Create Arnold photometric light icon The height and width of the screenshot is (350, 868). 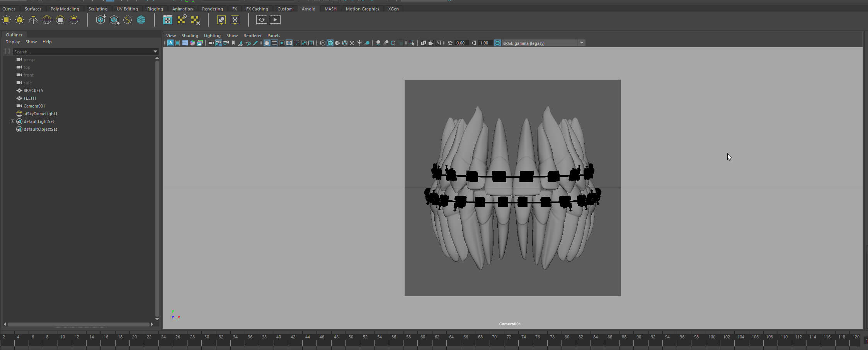coord(33,20)
